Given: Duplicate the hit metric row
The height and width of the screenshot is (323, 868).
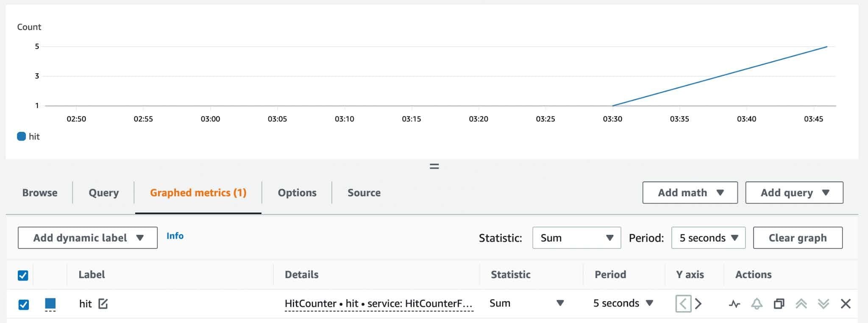Looking at the screenshot, I should pos(779,304).
